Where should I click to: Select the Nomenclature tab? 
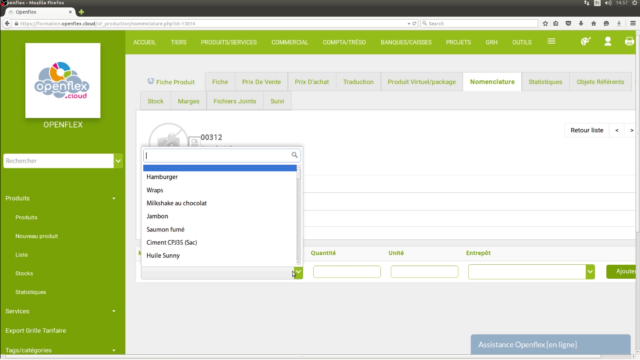492,82
